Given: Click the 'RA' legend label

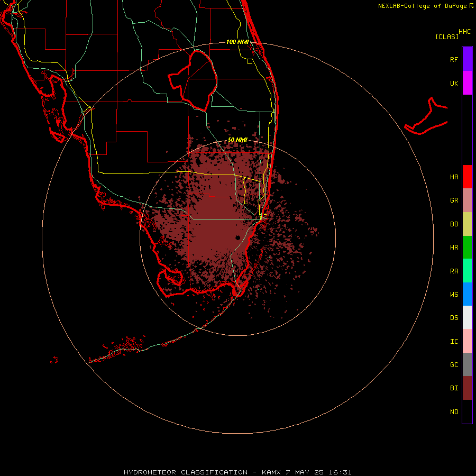Looking at the screenshot, I should pos(454,271).
